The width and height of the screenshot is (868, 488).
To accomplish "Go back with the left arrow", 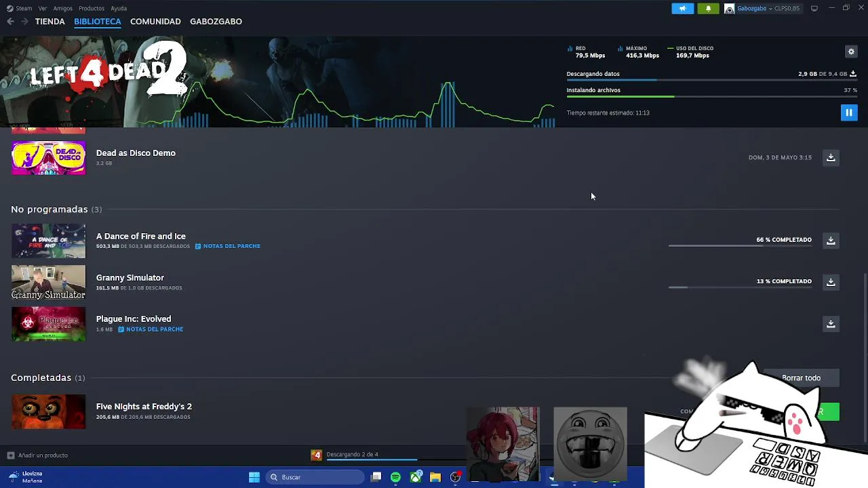I will pos(10,22).
